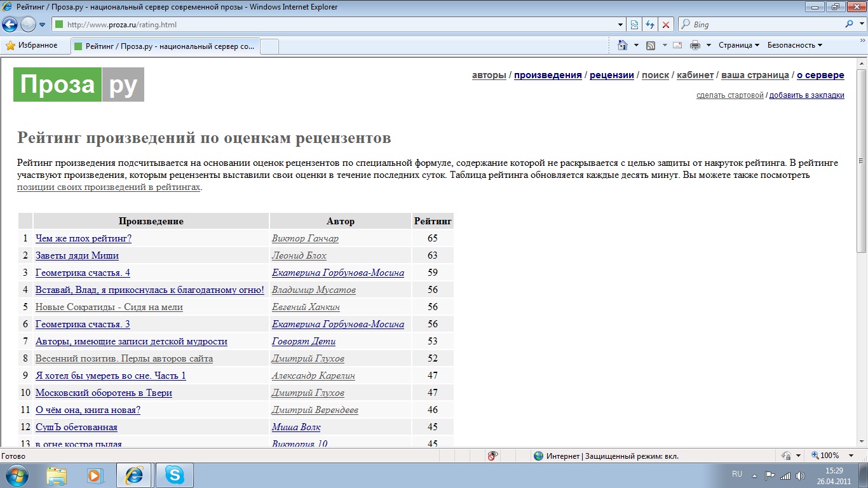The image size is (868, 488).
Task: Click the Home page icon
Action: pyautogui.click(x=623, y=45)
